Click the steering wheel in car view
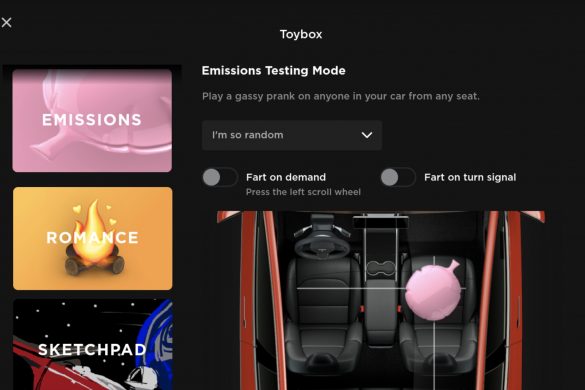Image resolution: width=585 pixels, height=390 pixels. (x=322, y=245)
